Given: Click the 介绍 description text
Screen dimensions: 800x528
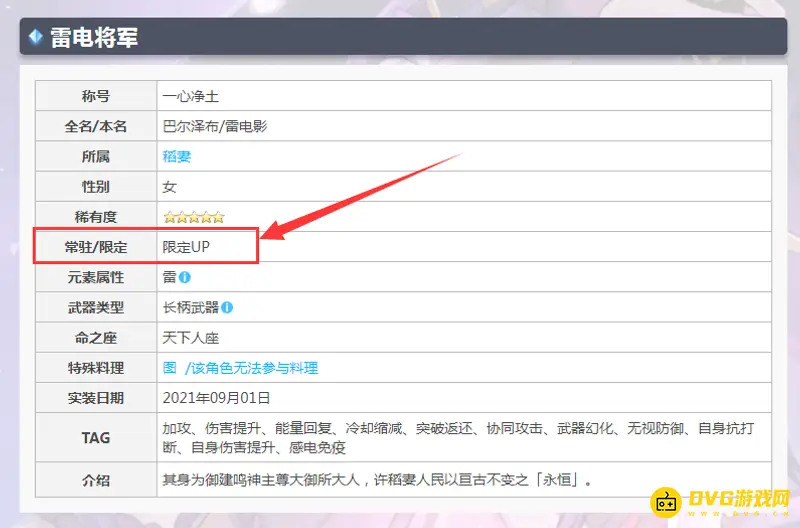Looking at the screenshot, I should click(380, 480).
